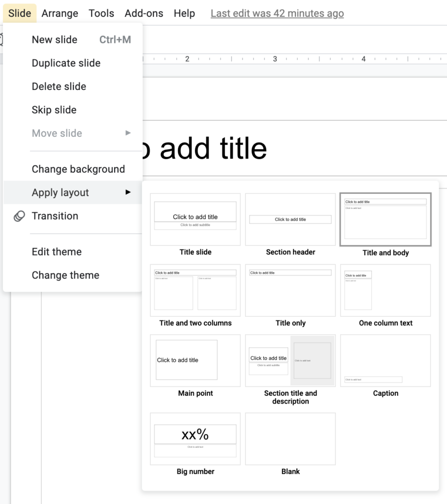
Task: Create a New slide
Action: (x=54, y=39)
